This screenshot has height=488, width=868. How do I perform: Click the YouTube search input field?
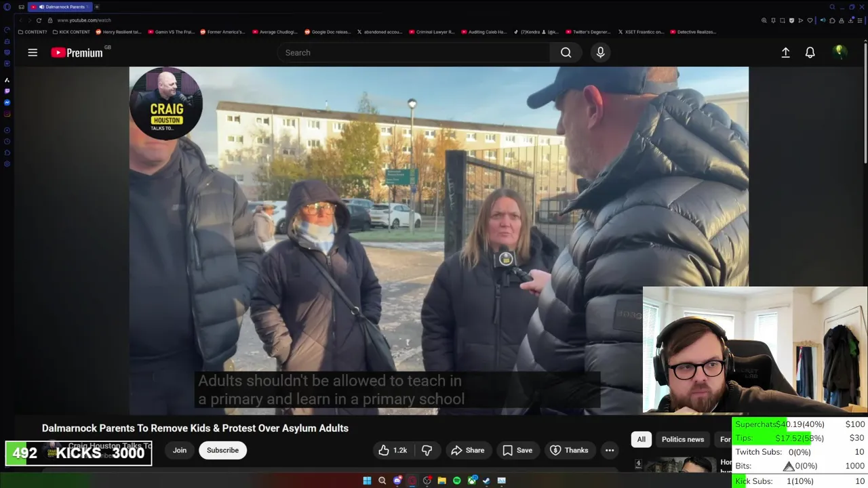[414, 52]
